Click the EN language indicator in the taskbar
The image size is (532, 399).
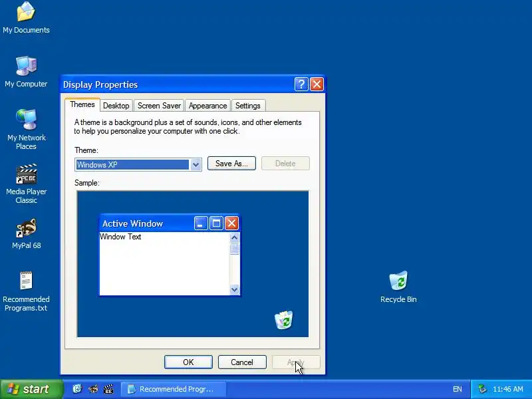(x=458, y=389)
